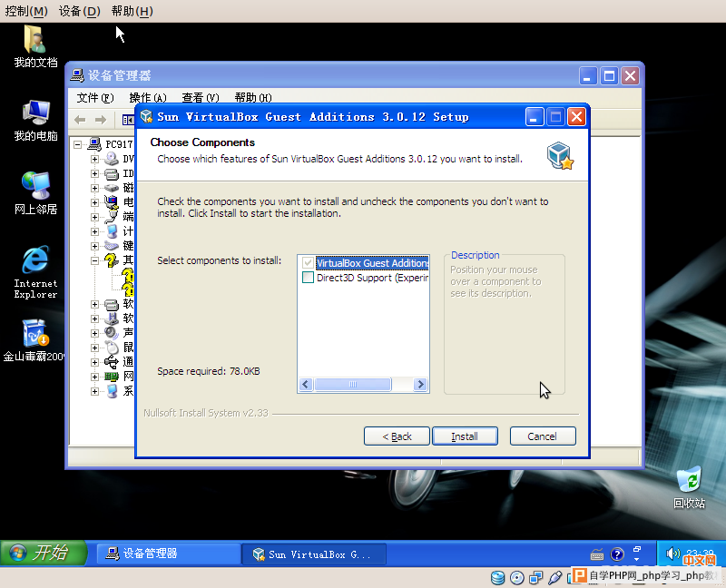This screenshot has height=588, width=726.
Task: Maximize the 设备管理器 window
Action: [609, 75]
